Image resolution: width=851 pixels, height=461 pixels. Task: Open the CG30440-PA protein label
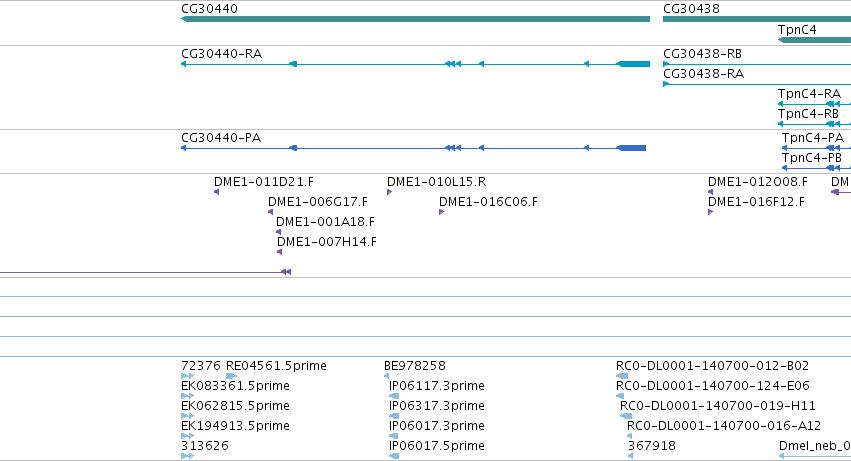pos(221,138)
